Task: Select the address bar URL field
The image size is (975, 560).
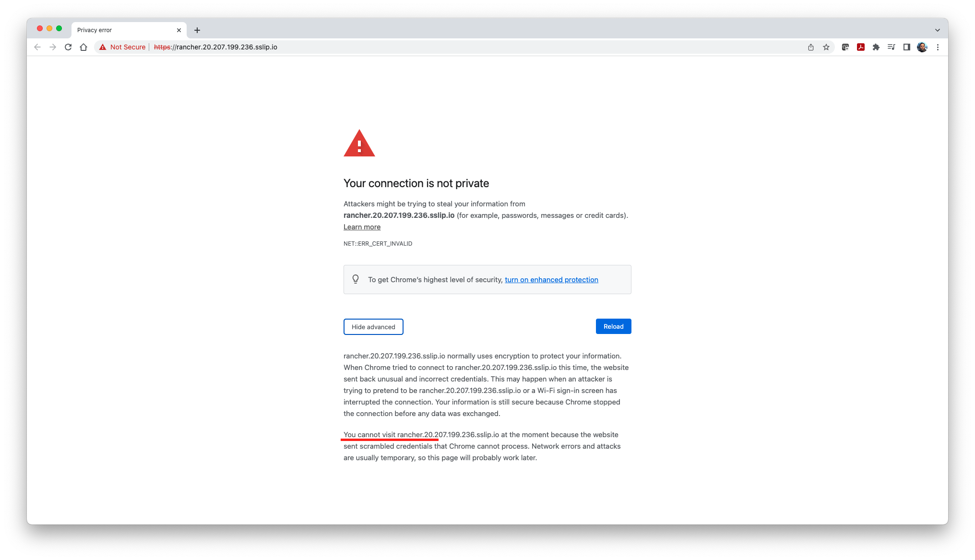Action: [x=215, y=46]
